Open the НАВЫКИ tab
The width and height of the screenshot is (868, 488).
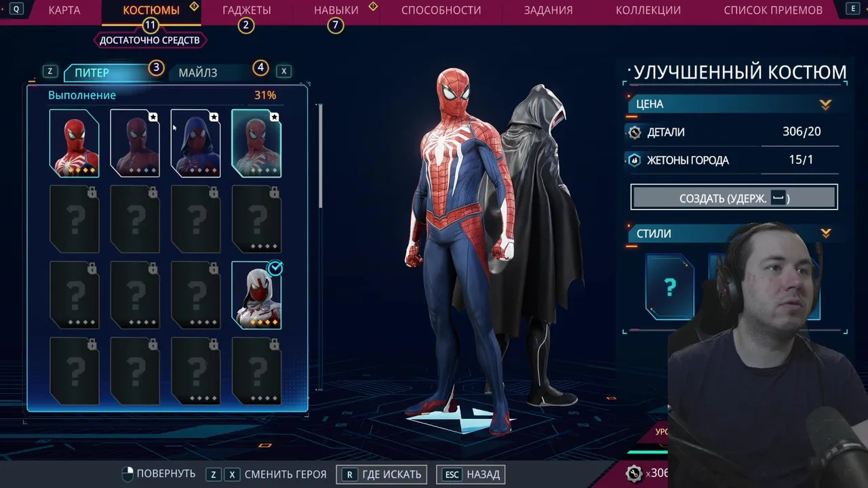(x=336, y=10)
